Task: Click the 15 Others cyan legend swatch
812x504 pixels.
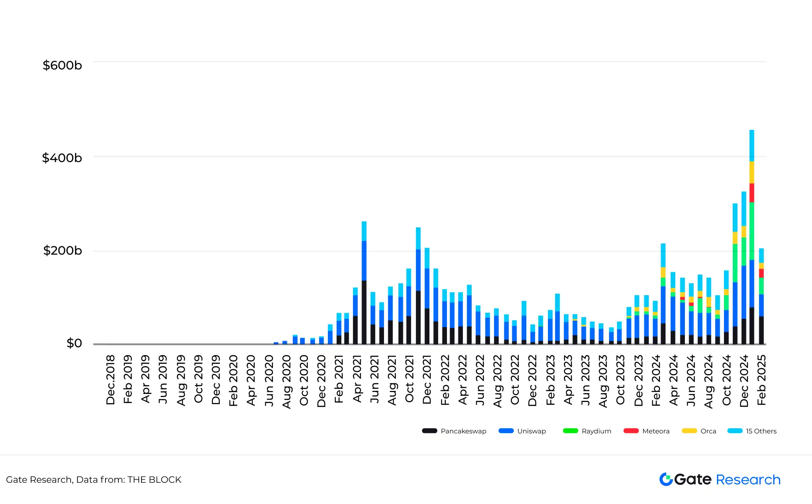Action: tap(735, 431)
